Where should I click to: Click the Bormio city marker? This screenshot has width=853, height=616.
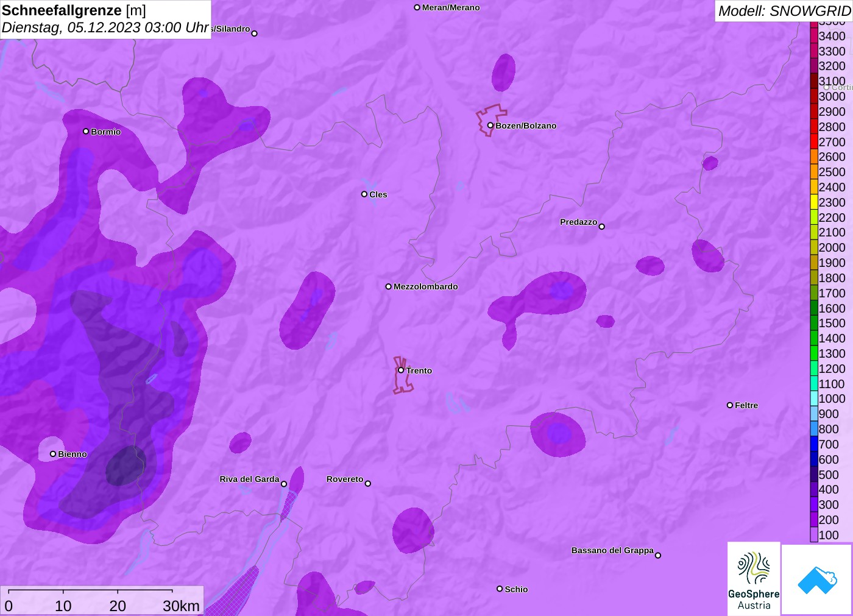click(x=86, y=131)
